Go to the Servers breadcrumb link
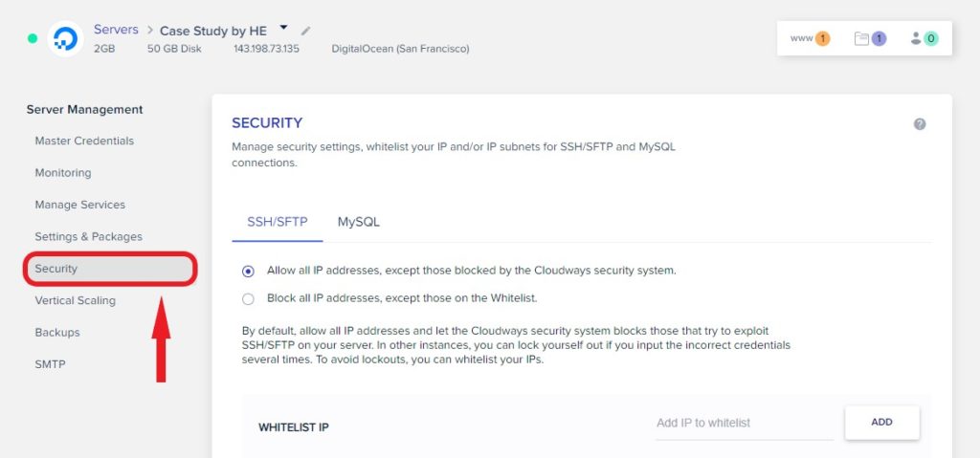 [x=116, y=30]
